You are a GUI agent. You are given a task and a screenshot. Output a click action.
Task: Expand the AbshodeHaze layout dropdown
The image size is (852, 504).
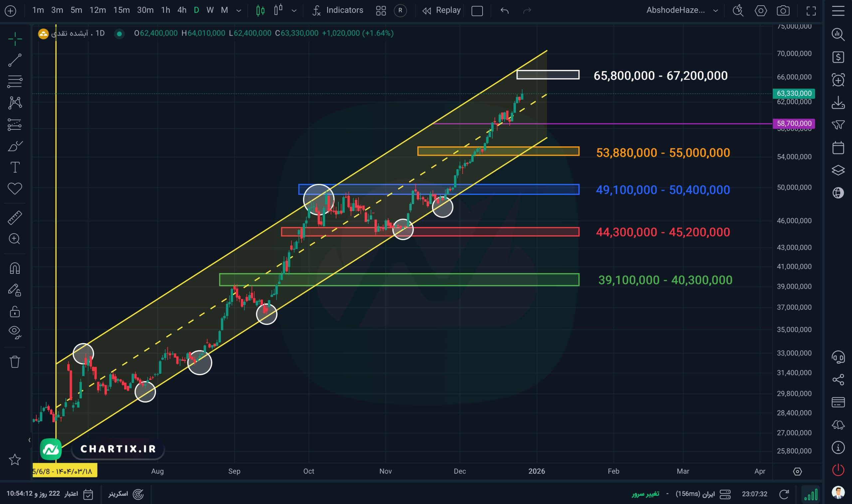716,11
